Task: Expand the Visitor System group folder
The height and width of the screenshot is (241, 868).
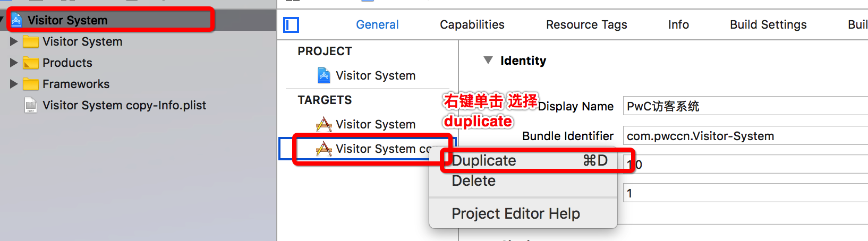Action: [14, 41]
